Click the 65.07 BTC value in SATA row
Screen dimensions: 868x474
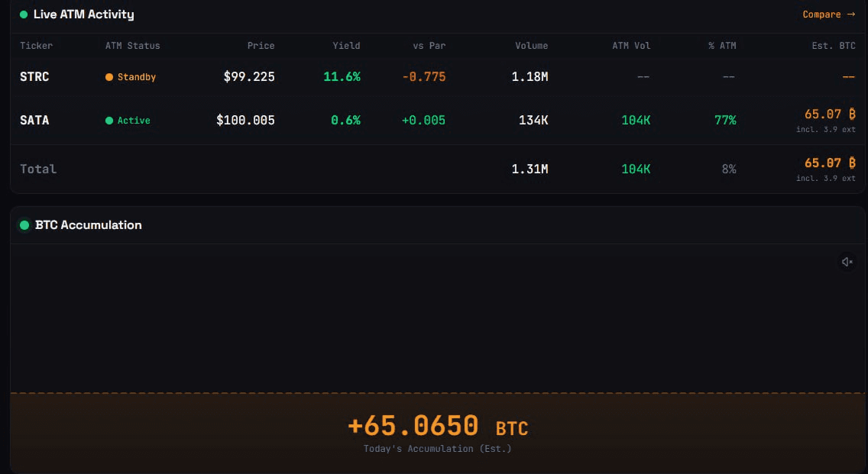pyautogui.click(x=830, y=114)
